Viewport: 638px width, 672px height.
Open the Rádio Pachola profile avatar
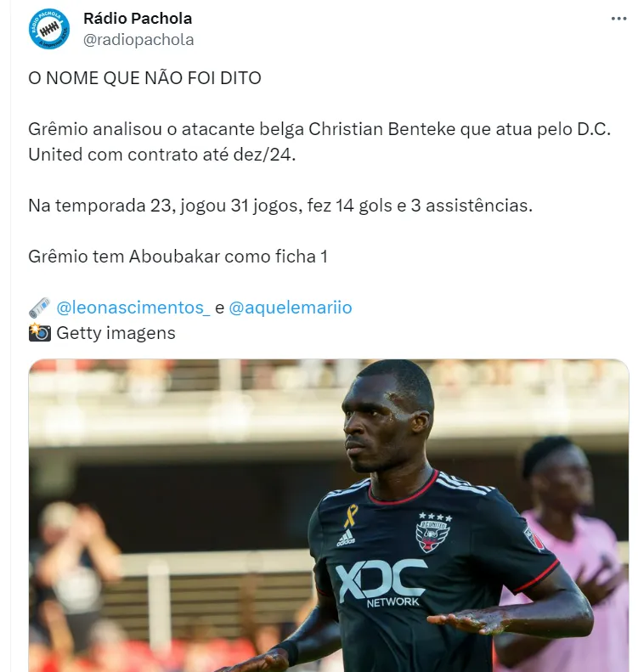pyautogui.click(x=49, y=29)
